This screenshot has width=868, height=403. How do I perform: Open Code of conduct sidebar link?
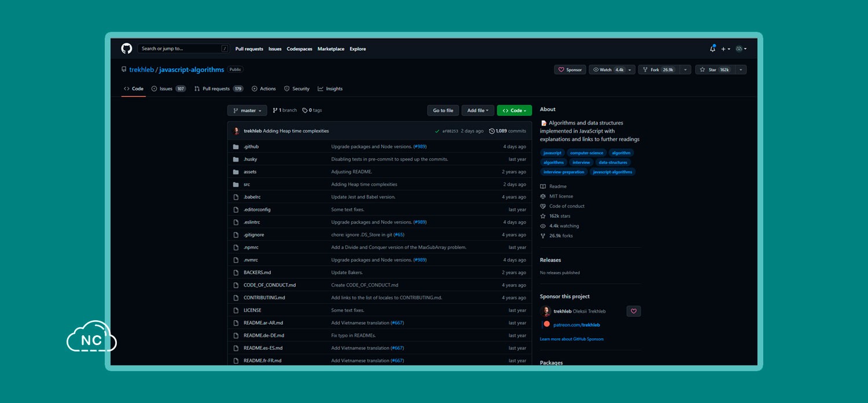click(x=562, y=206)
